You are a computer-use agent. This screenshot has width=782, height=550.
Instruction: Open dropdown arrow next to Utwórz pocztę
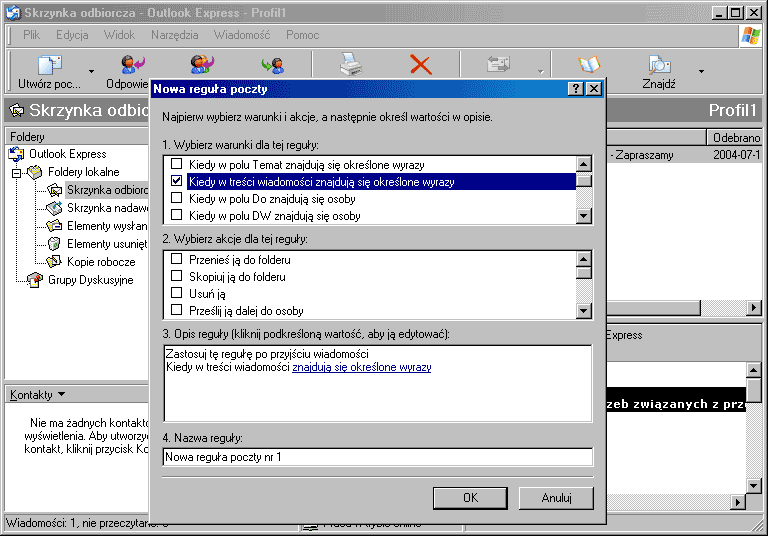(x=91, y=72)
